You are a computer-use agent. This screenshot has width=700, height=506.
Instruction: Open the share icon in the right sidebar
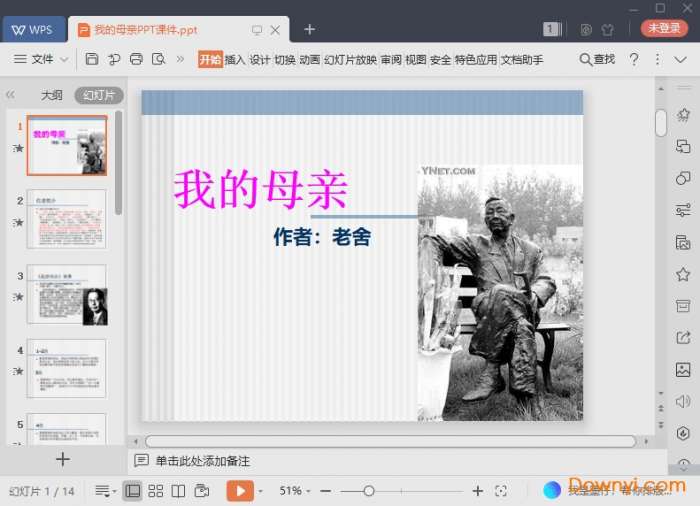click(683, 337)
